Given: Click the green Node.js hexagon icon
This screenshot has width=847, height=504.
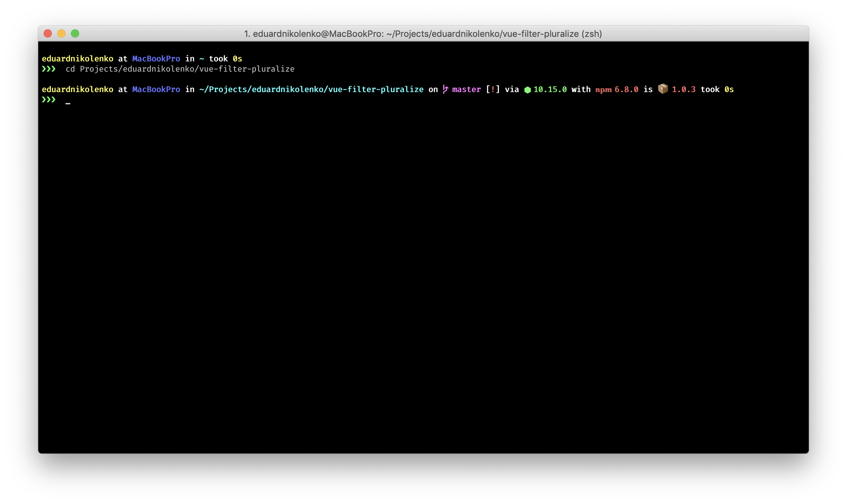Looking at the screenshot, I should [527, 90].
